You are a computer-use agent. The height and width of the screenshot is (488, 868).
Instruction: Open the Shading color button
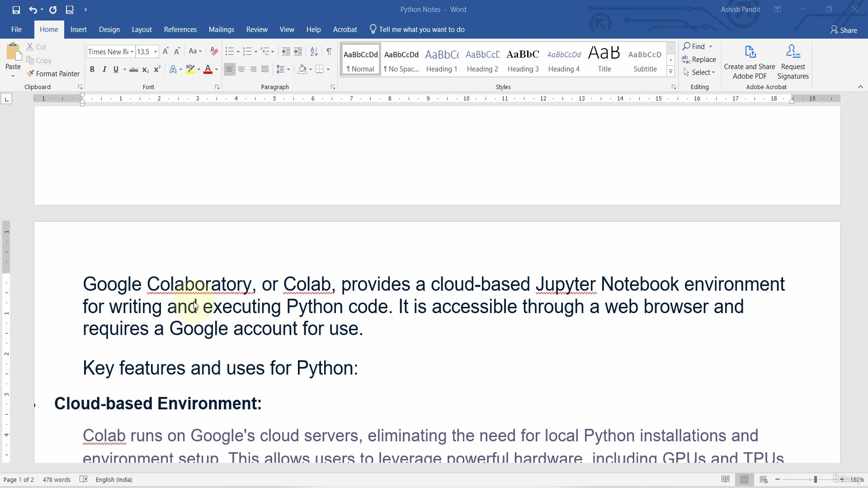[302, 70]
